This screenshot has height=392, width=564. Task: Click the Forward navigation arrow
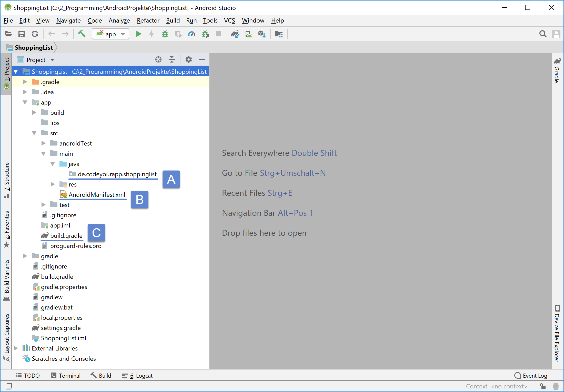65,34
